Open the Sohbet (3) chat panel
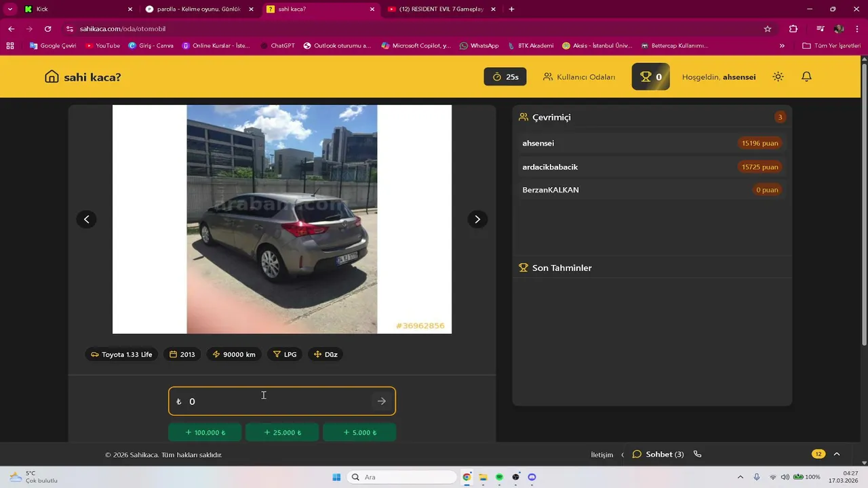Screen dimensions: 868x488 (x=658, y=454)
